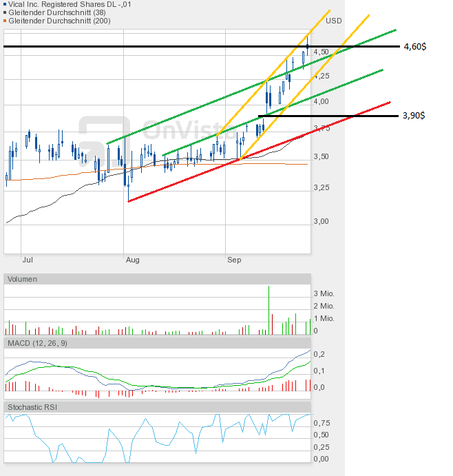Click the 0,75 Stochastic RSI axis value

click(x=322, y=423)
